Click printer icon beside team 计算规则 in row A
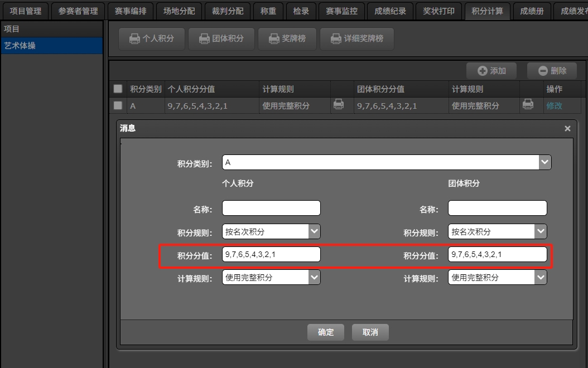 click(528, 104)
